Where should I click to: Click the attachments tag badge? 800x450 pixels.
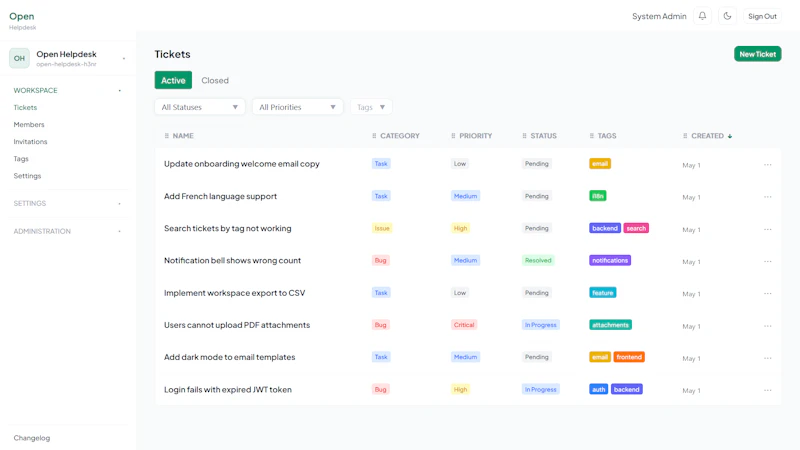(x=610, y=325)
